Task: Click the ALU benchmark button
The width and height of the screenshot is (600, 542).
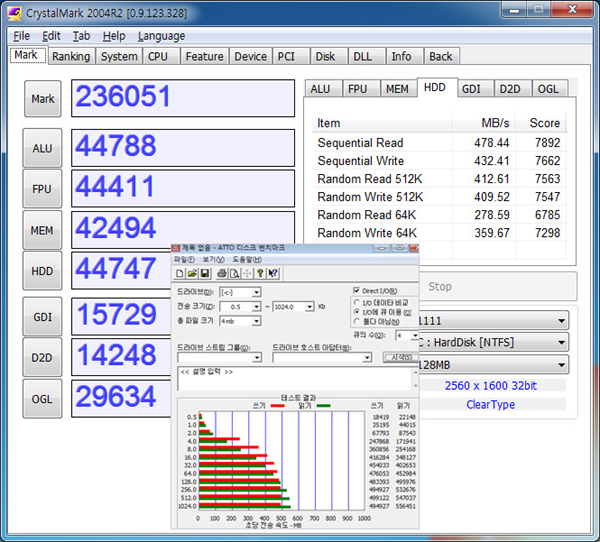Action: pos(42,148)
